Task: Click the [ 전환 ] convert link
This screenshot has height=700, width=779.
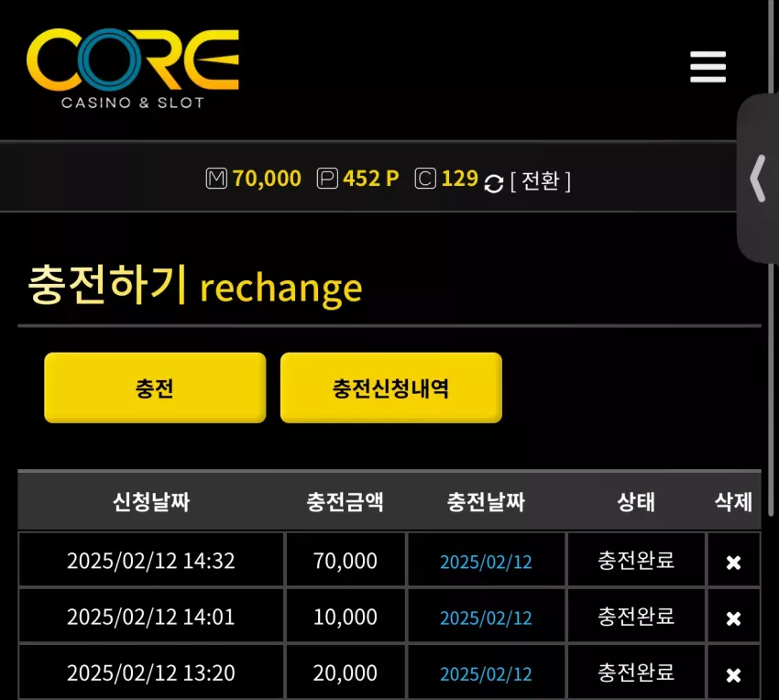Action: click(x=541, y=180)
